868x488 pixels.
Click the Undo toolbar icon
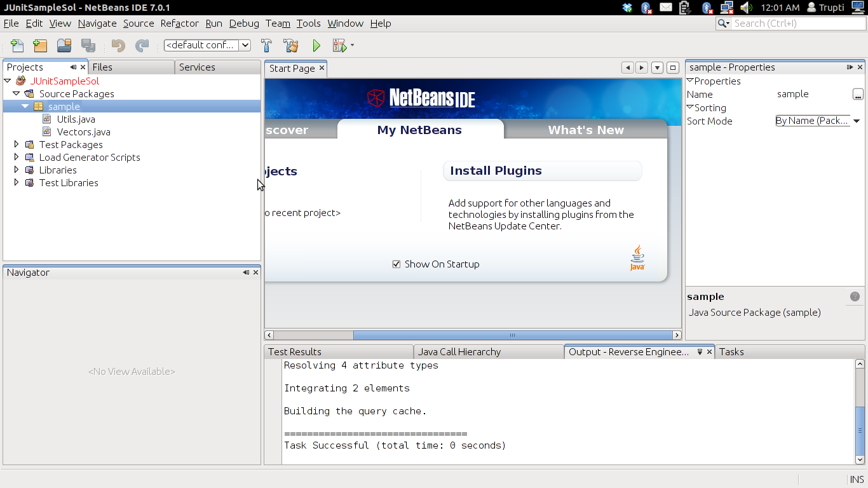(x=119, y=45)
